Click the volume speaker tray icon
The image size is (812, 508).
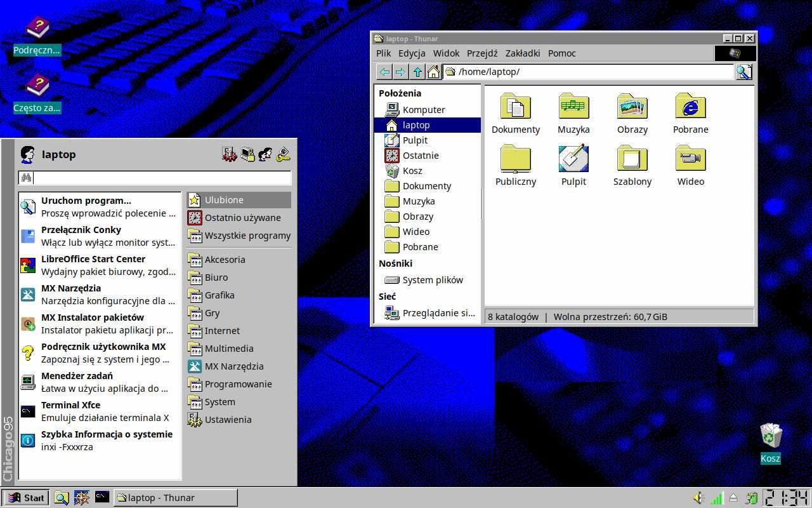pyautogui.click(x=699, y=498)
